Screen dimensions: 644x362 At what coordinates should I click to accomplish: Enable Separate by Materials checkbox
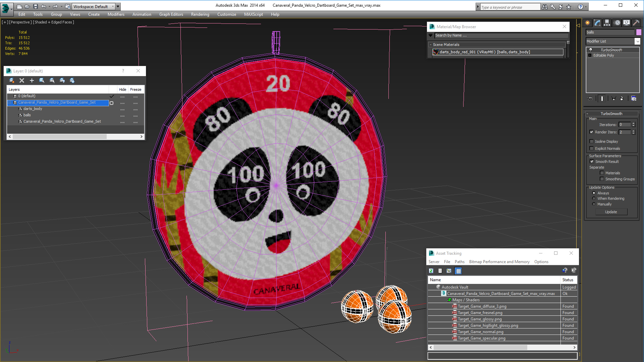click(602, 173)
